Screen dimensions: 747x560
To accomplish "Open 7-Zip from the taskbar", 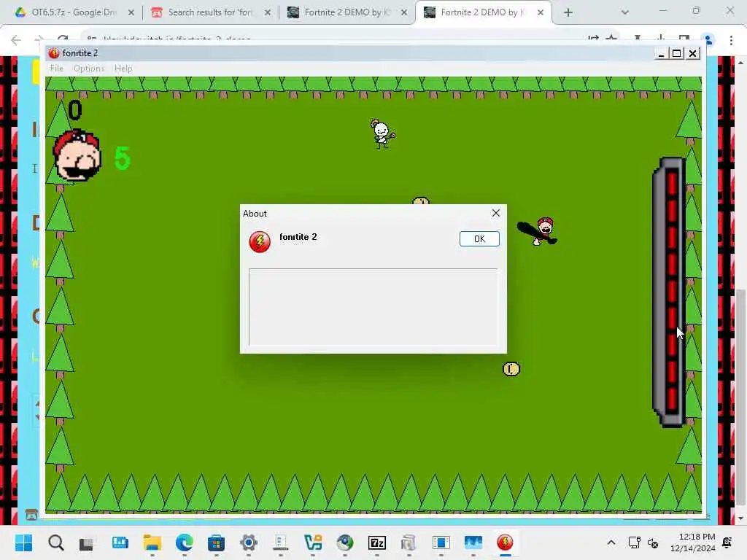I will tap(377, 542).
